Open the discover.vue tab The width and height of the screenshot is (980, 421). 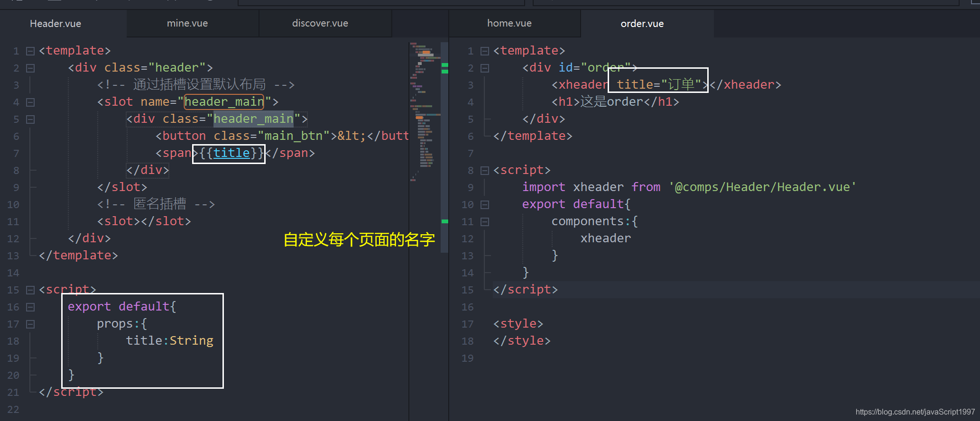click(x=320, y=23)
